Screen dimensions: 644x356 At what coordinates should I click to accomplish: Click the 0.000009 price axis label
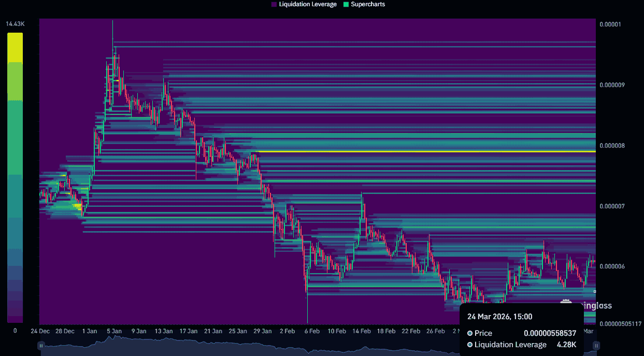612,85
